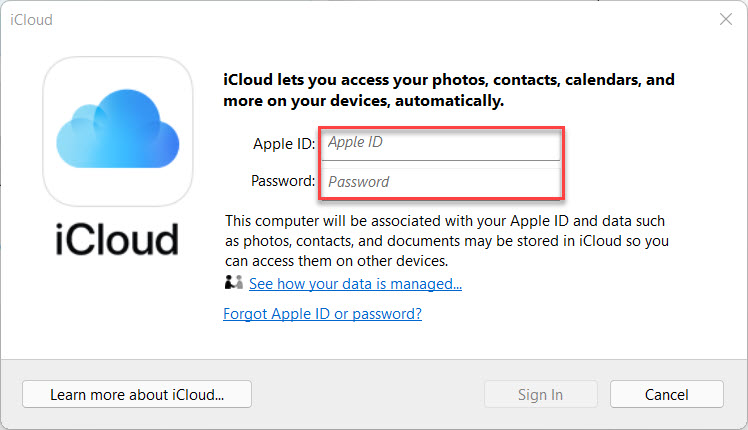Click the large iCloud wordmark under logo
748x430 pixels.
coord(117,239)
